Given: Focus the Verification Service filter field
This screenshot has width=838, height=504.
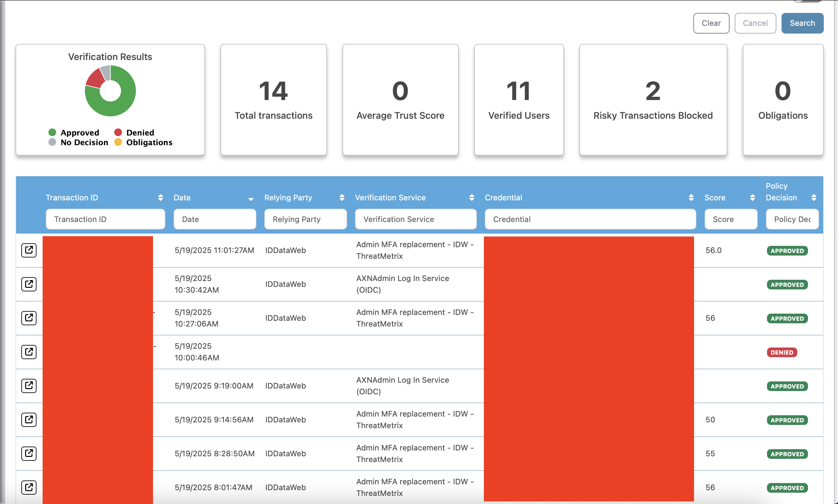Looking at the screenshot, I should click(x=415, y=219).
